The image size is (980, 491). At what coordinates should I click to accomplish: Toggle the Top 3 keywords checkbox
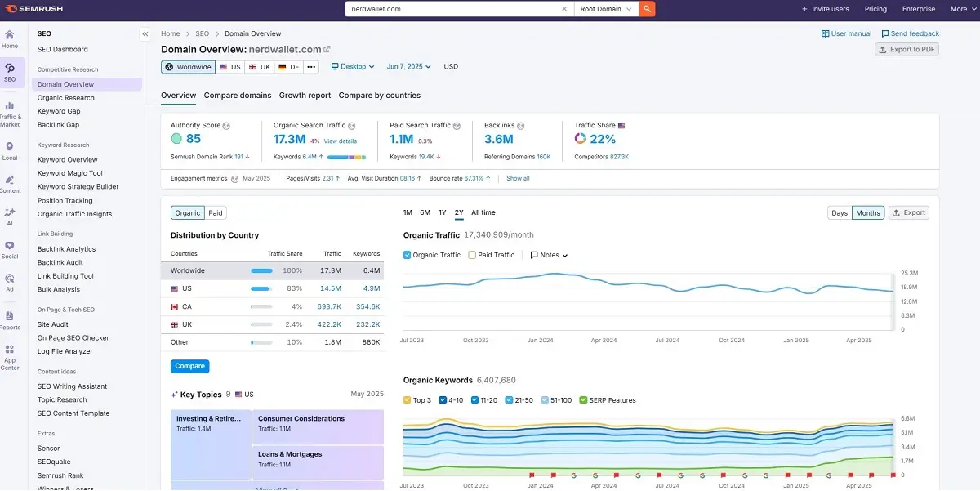coord(408,400)
